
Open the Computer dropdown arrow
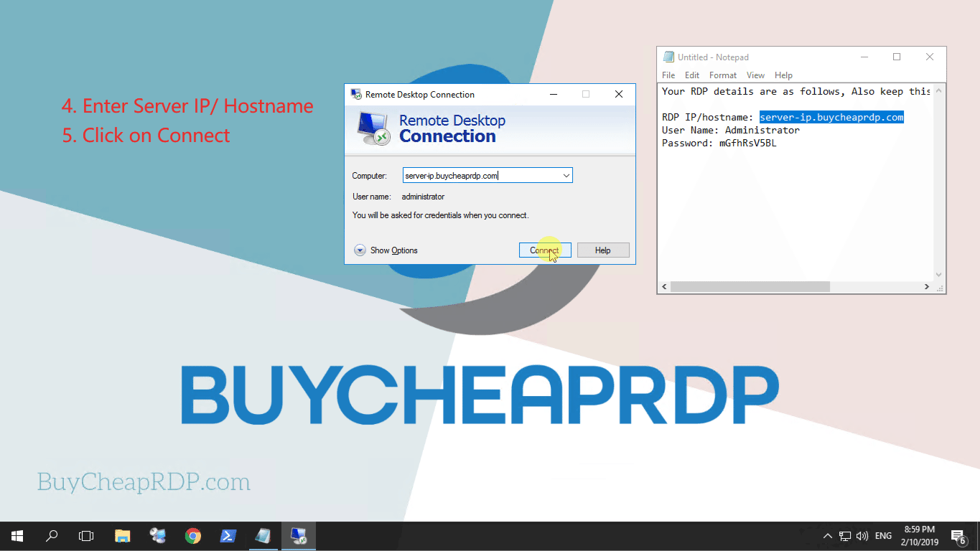tap(566, 176)
